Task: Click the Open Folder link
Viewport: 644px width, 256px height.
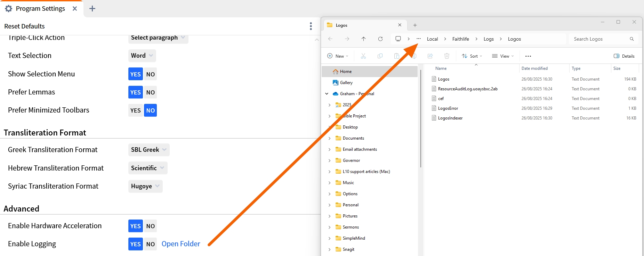Action: coord(181,244)
